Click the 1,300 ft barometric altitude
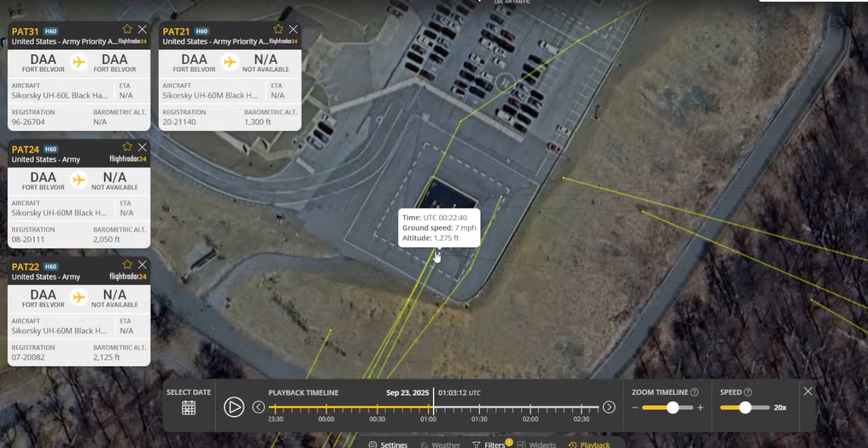Viewport: 868px width, 448px height. [257, 122]
